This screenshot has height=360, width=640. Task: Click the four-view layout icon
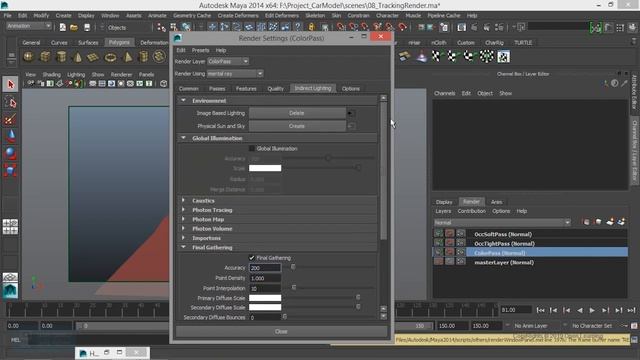point(10,227)
